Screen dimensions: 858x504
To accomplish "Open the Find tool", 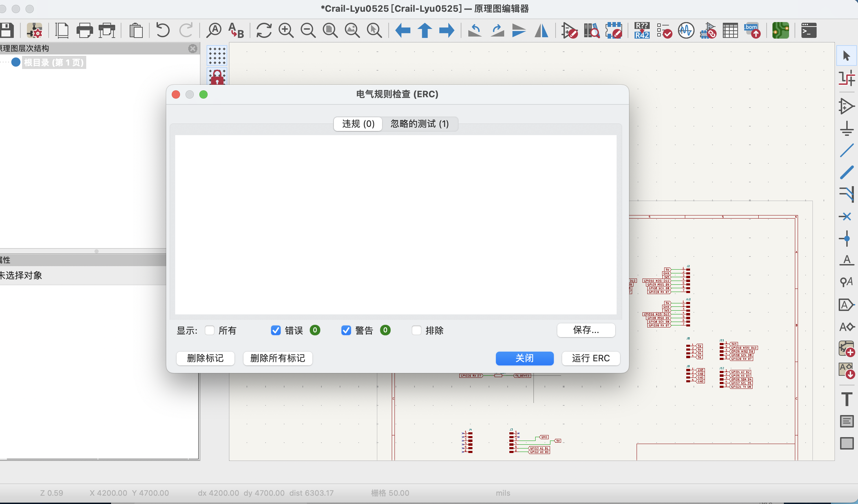I will (x=214, y=30).
